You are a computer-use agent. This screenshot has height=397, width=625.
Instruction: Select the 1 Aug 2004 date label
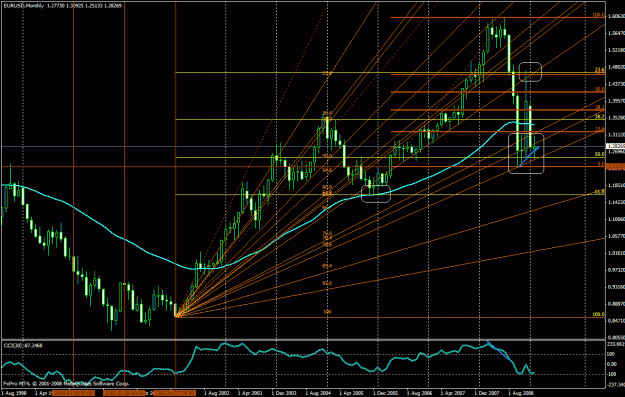[x=318, y=393]
